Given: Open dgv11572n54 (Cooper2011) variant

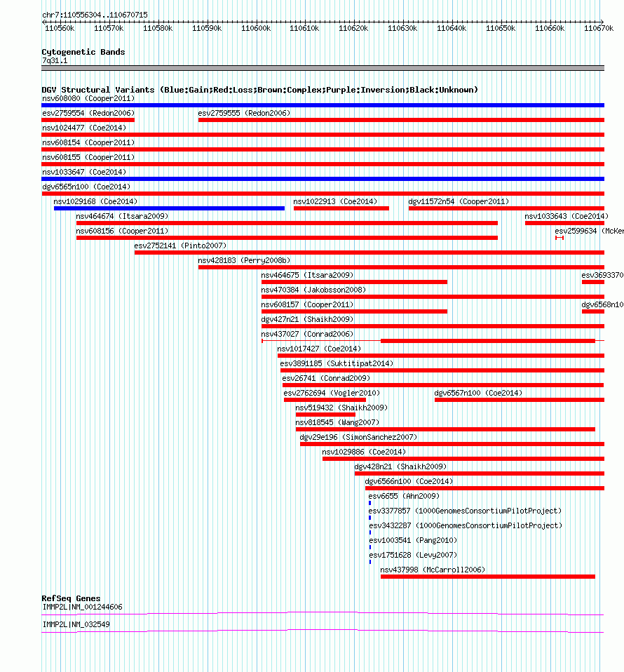Looking at the screenshot, I should [x=459, y=201].
